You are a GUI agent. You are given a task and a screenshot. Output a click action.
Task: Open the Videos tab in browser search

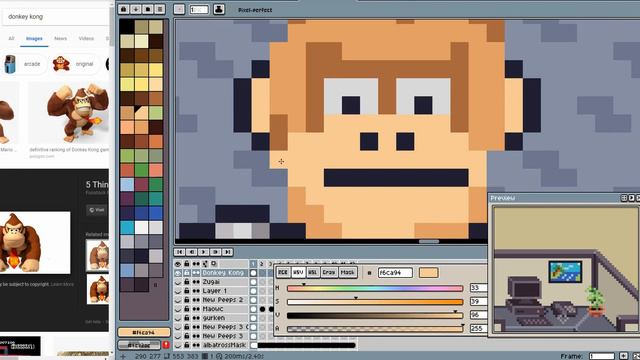click(86, 38)
